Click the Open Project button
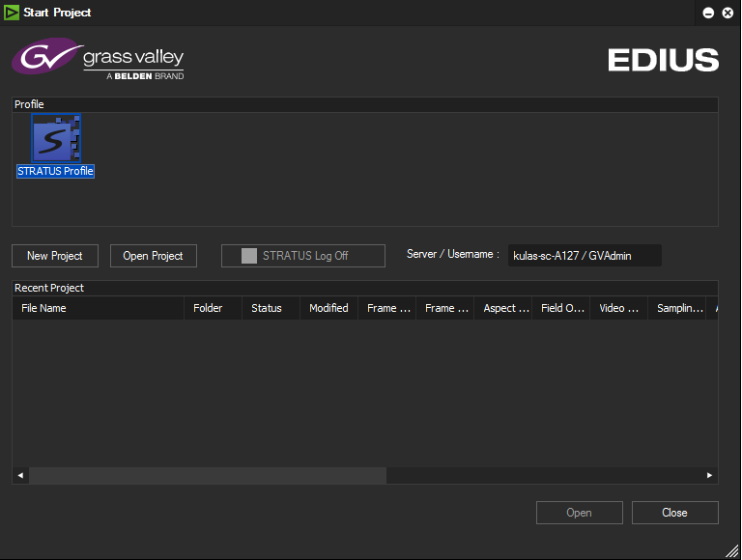Viewport: 742px width, 560px height. pyautogui.click(x=154, y=256)
